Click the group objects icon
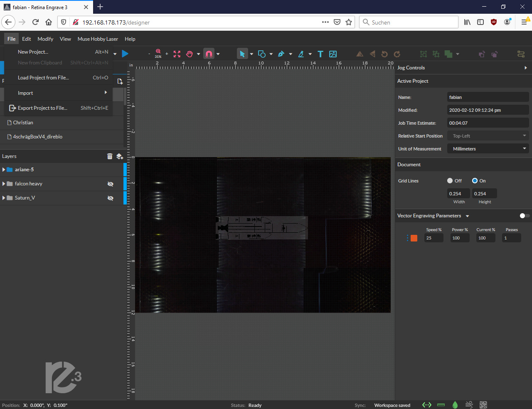The height and width of the screenshot is (409, 532). [x=424, y=54]
